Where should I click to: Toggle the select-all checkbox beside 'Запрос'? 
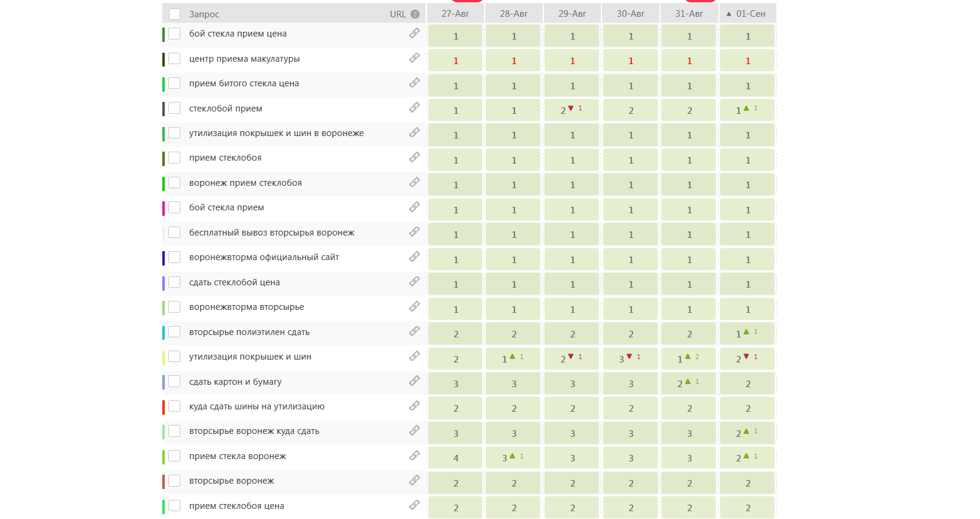pyautogui.click(x=174, y=14)
